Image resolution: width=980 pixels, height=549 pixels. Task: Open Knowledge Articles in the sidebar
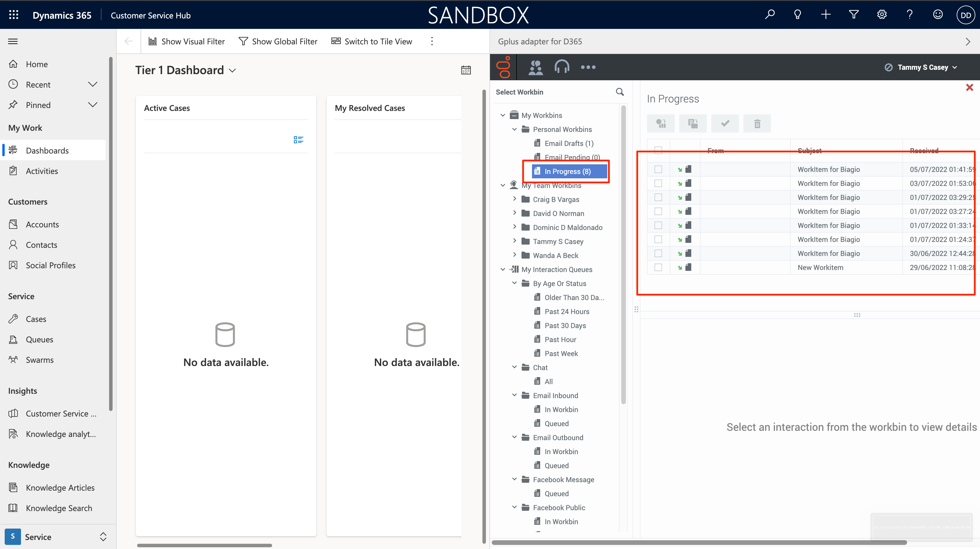coord(60,487)
